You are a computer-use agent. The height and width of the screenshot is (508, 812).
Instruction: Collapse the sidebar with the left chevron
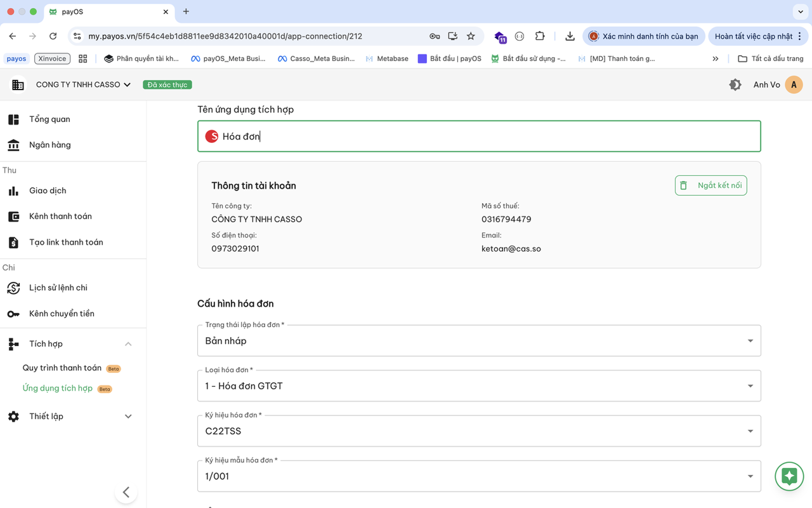(126, 492)
